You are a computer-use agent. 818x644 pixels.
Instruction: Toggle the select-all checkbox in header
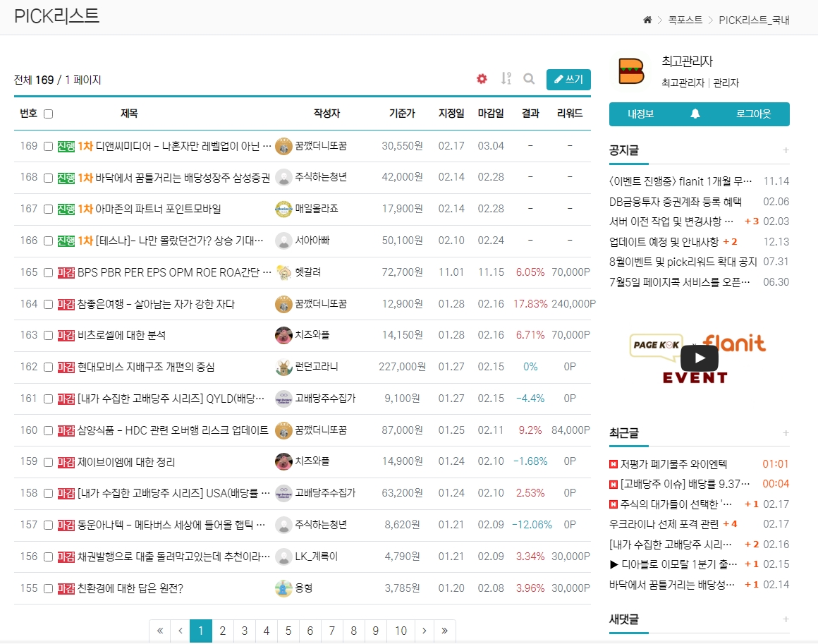click(48, 114)
